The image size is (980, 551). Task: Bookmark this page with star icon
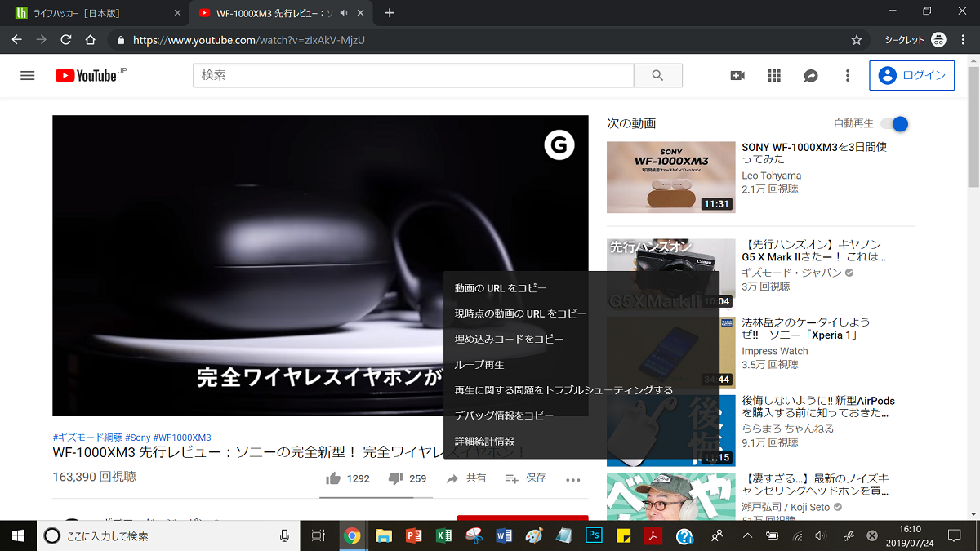(x=857, y=39)
